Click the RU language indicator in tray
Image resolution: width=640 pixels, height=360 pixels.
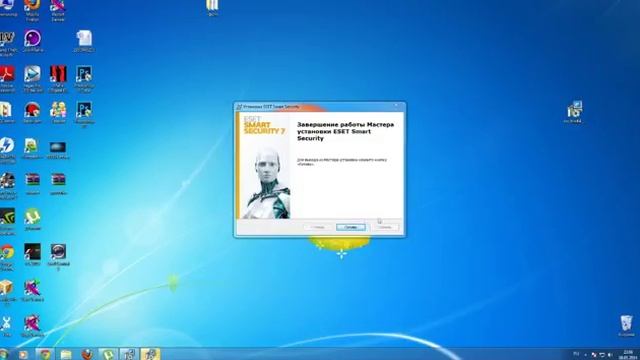click(576, 354)
